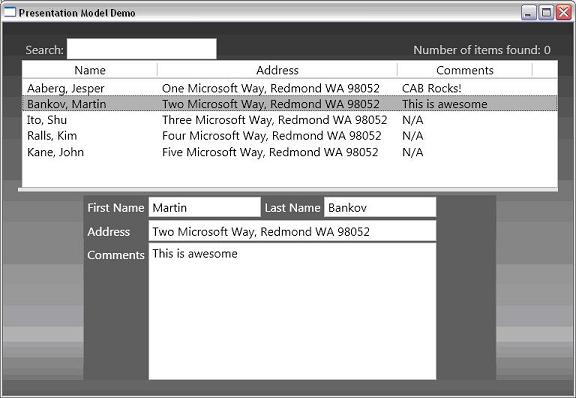Click the Presentation Model Demo title text
576x398 pixels.
click(77, 13)
